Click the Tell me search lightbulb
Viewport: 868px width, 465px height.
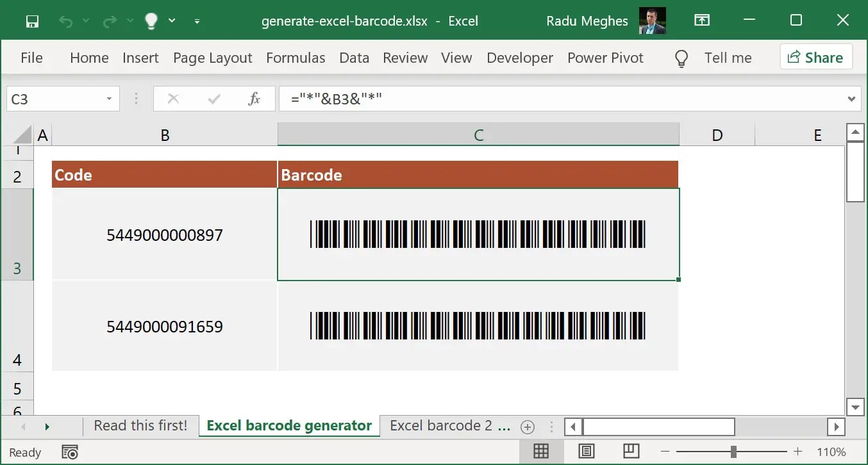681,58
